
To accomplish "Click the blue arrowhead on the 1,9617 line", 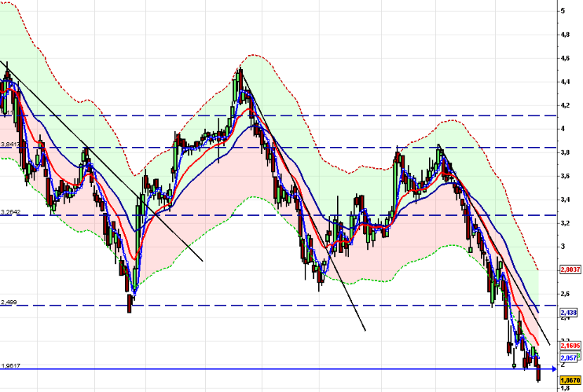I will (x=554, y=369).
